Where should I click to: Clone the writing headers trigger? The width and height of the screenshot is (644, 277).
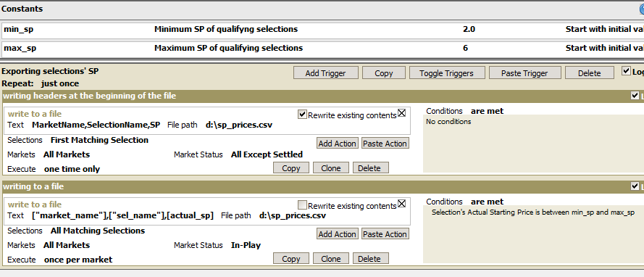[330, 168]
